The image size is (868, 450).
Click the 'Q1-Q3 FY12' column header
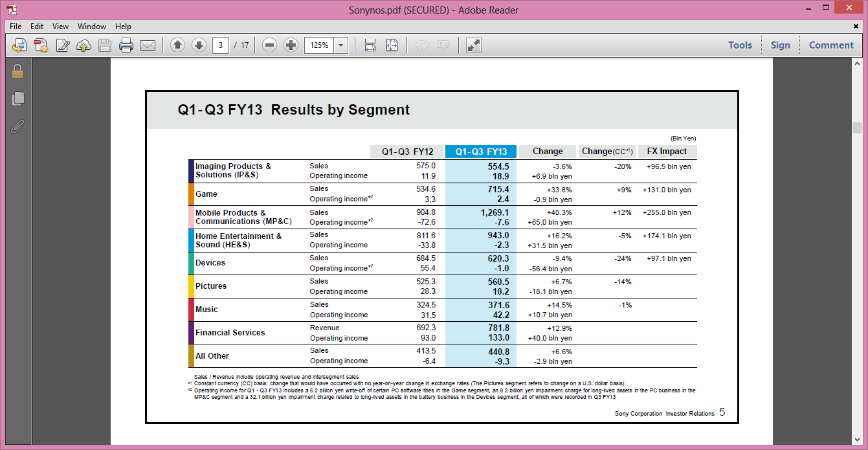click(x=406, y=152)
